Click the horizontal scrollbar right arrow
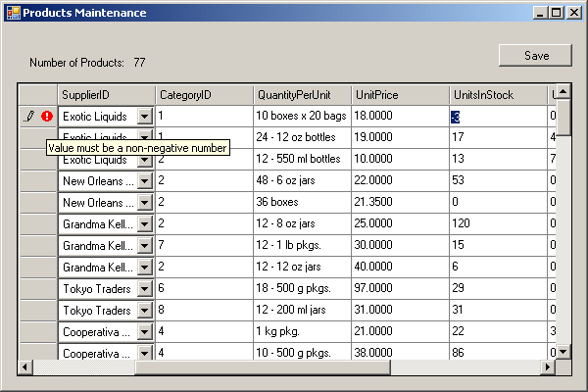 [548, 367]
